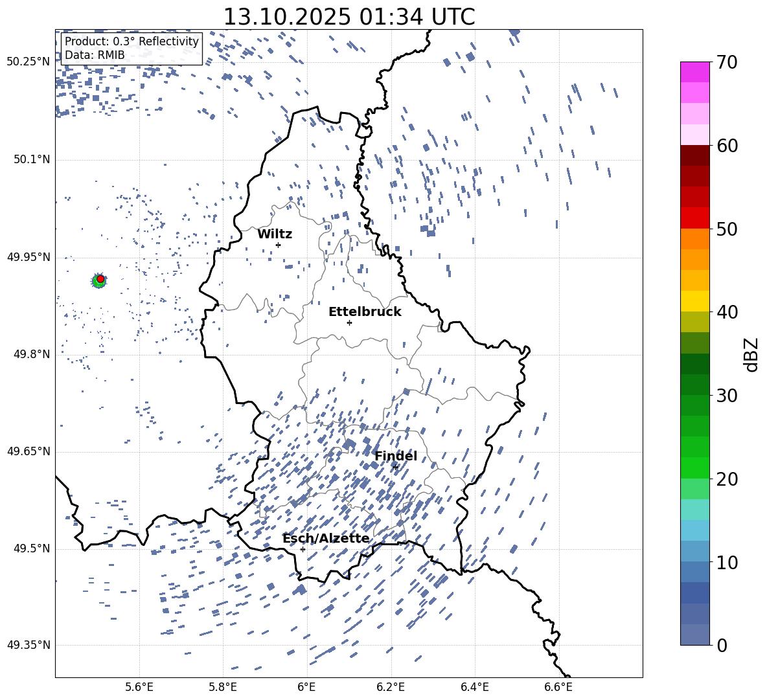Click the 6.2°E longitude tick label
Viewport: 767px width, 700px height.
click(x=391, y=687)
